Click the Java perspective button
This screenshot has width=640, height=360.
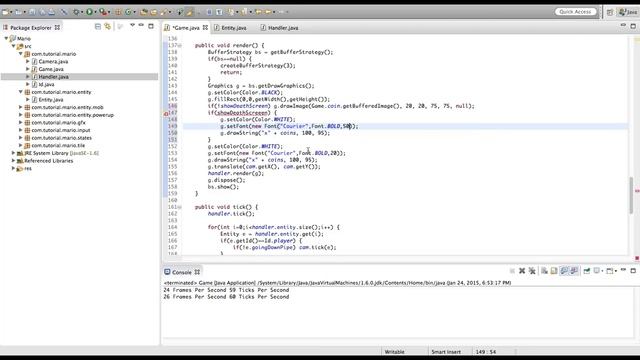pos(628,12)
